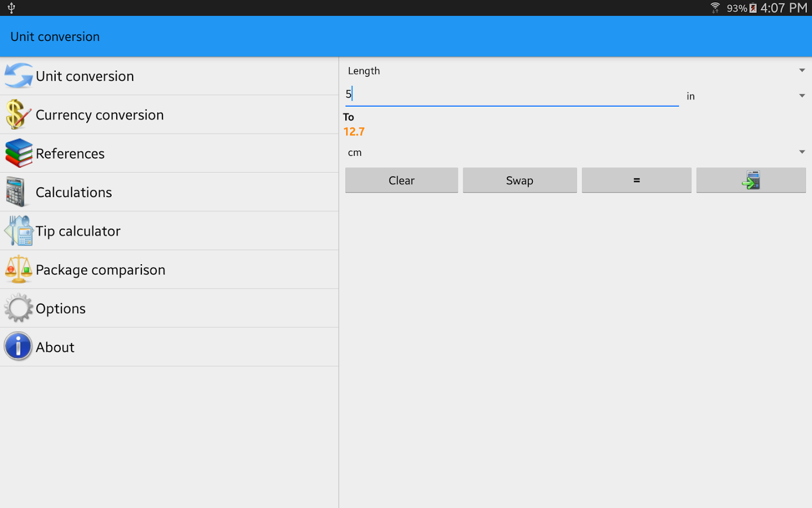812x508 pixels.
Task: Tap the 4:07 PM clock
Action: click(x=784, y=8)
